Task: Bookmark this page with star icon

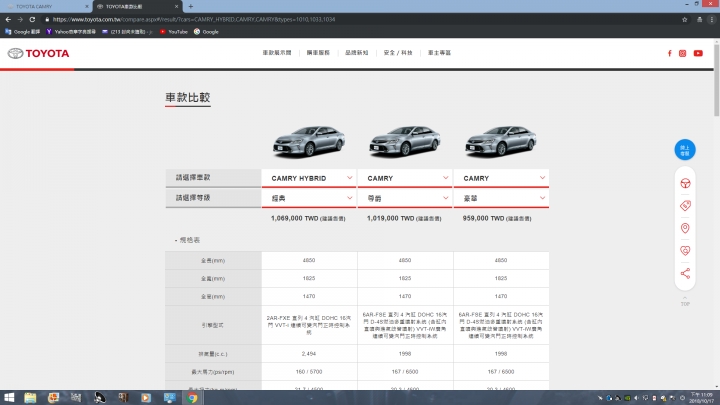Action: tap(684, 19)
